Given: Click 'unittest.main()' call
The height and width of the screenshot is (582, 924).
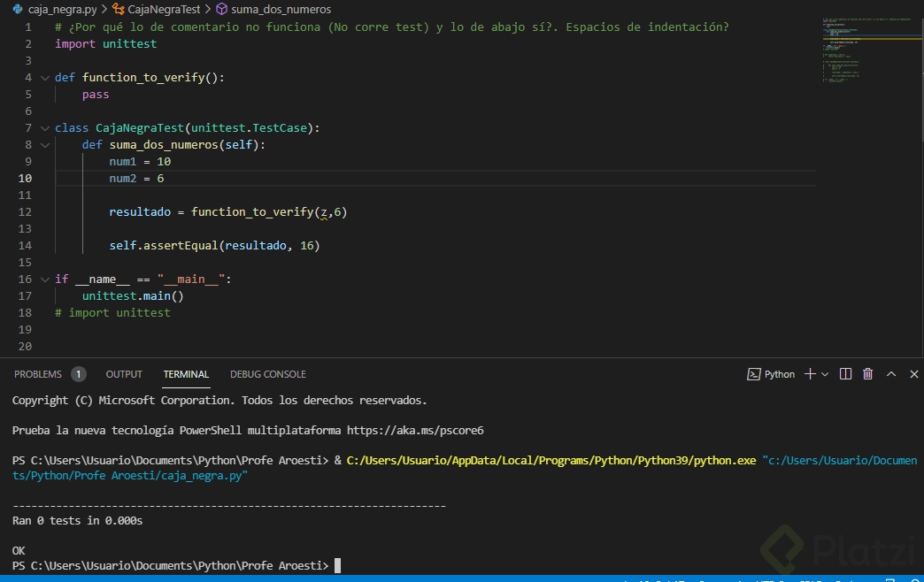Looking at the screenshot, I should [x=133, y=296].
